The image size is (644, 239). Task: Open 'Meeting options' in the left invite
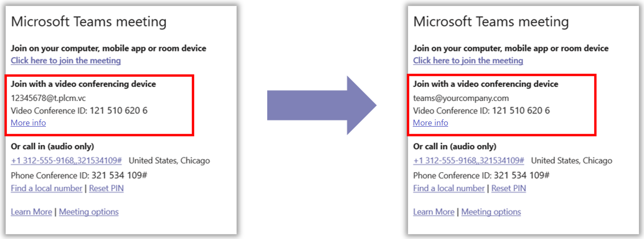point(89,212)
